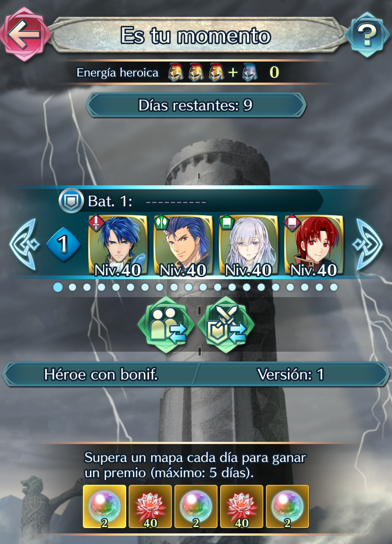
Task: Tap the shield icon beside Bat. 1
Action: [71, 201]
